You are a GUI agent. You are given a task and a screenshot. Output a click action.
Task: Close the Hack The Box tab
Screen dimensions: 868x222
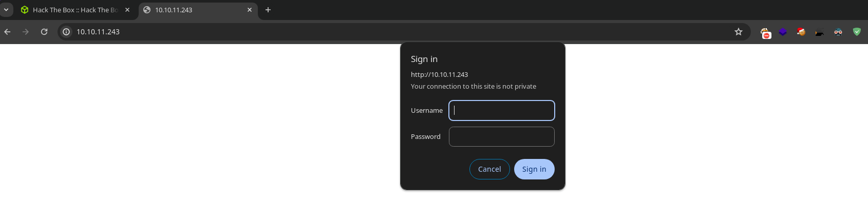point(127,10)
